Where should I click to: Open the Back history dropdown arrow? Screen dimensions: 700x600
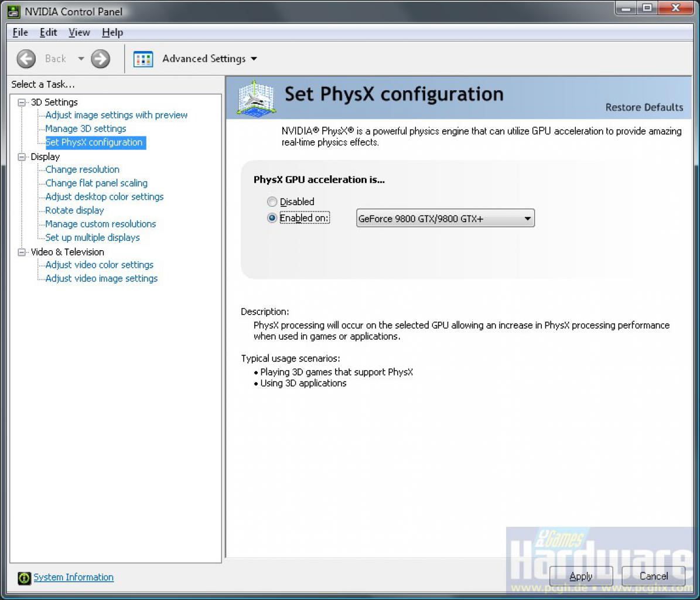(x=81, y=59)
